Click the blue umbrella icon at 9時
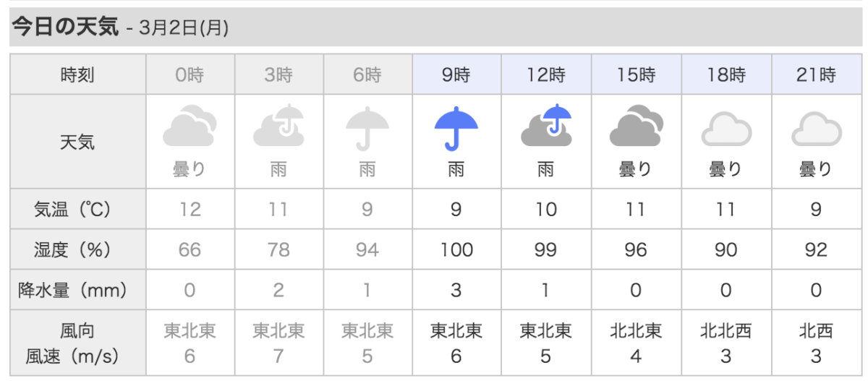Screen dimensions: 868x381 [456, 127]
